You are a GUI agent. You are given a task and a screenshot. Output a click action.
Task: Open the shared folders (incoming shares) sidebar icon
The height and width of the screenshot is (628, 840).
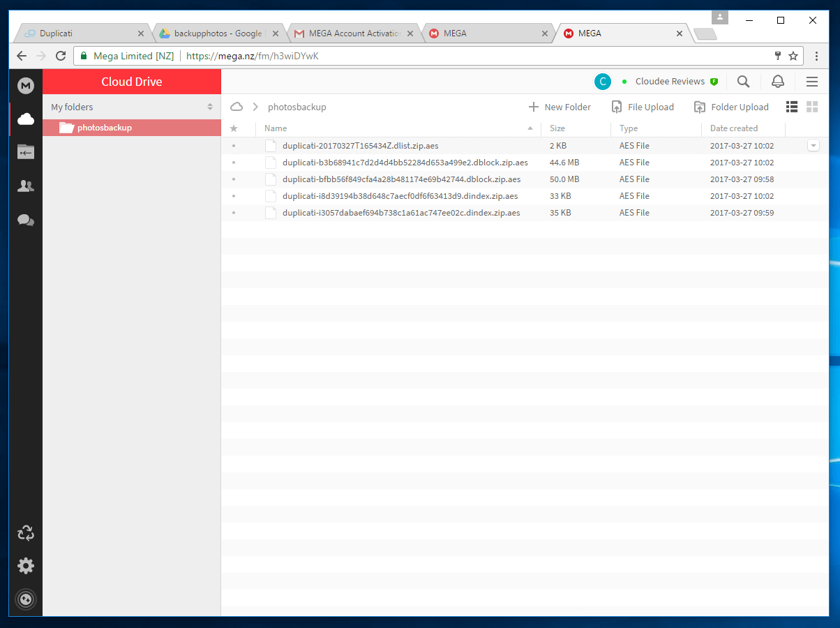pos(26,152)
